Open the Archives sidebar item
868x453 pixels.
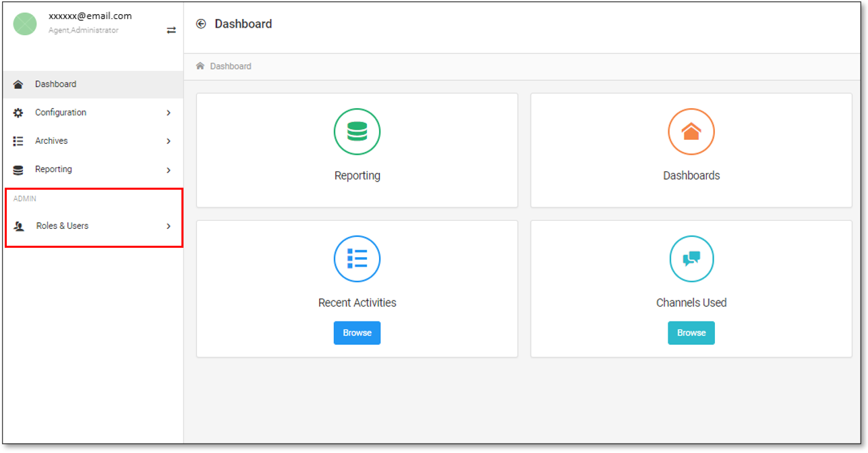(x=51, y=141)
